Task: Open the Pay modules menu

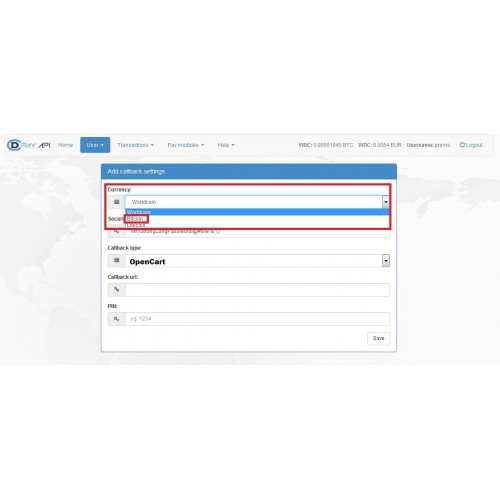Action: (186, 145)
